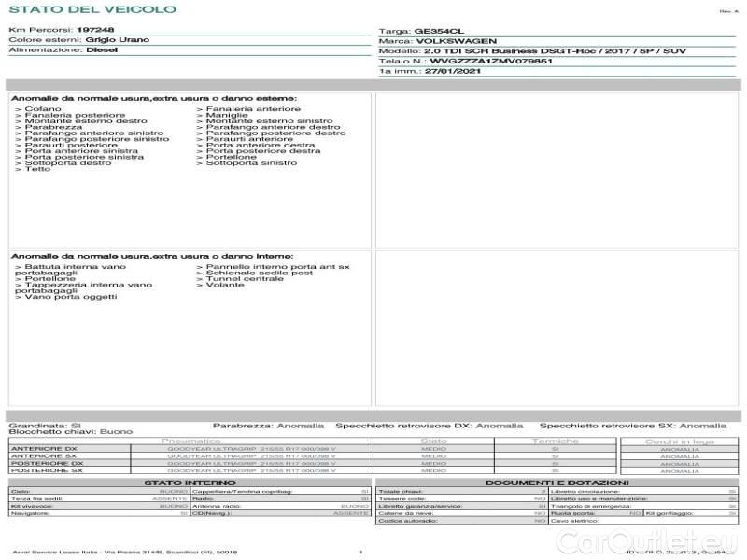Click the 'ANTERIORE SX' tyre row label
This screenshot has width=747, height=560.
[x=44, y=455]
